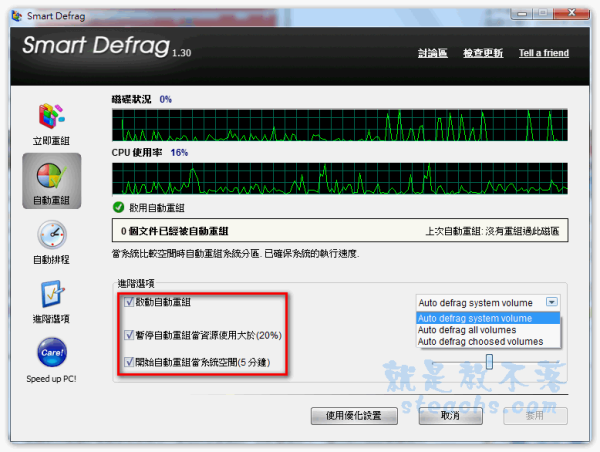Click the CPU usage activity graph
Screen dimensions: 600x452
coord(340,178)
